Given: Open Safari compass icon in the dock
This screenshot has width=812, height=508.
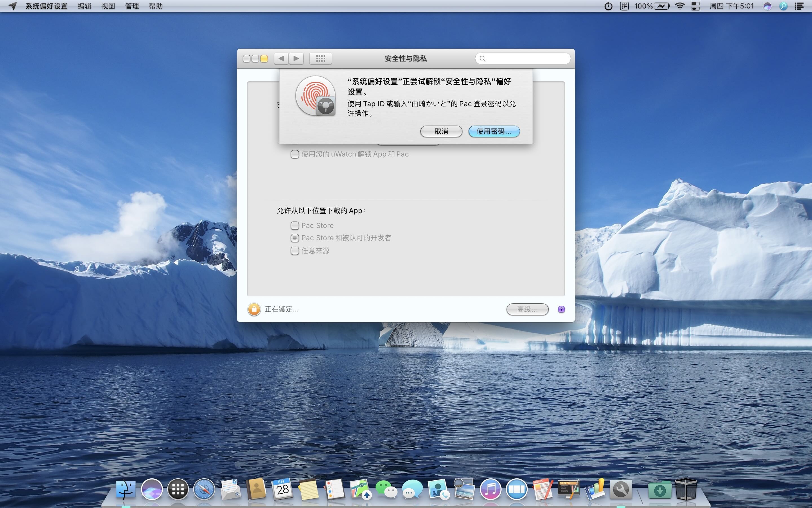Looking at the screenshot, I should (204, 489).
